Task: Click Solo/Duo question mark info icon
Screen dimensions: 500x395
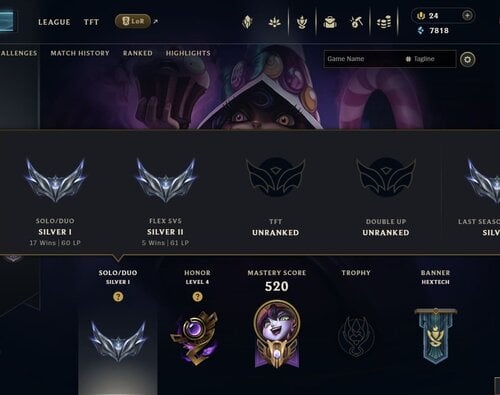Action: click(x=118, y=296)
